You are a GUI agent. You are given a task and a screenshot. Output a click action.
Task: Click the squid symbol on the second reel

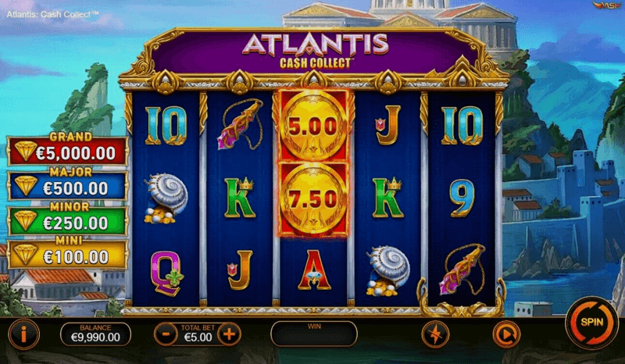(x=241, y=124)
